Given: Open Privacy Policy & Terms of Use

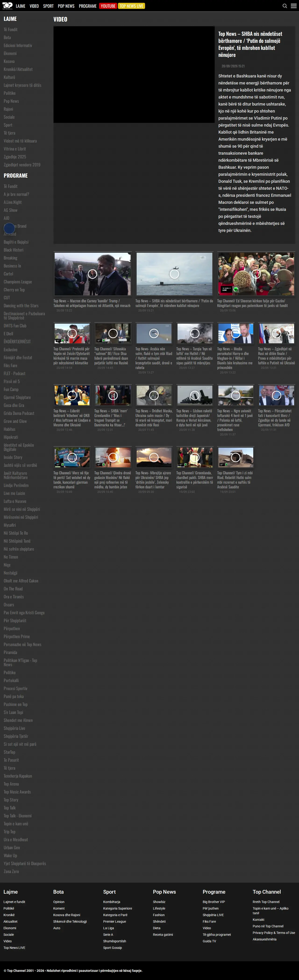Looking at the screenshot, I should pos(274,932).
